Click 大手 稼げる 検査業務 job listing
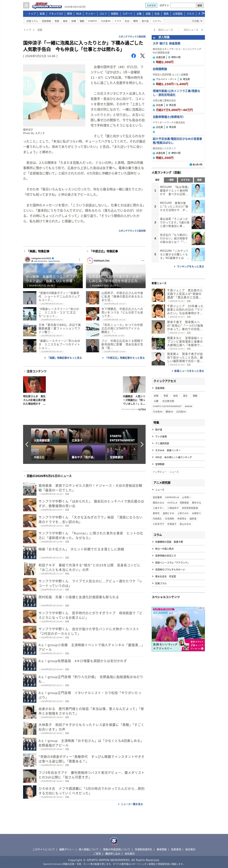The image size is (228, 868). click(x=167, y=43)
